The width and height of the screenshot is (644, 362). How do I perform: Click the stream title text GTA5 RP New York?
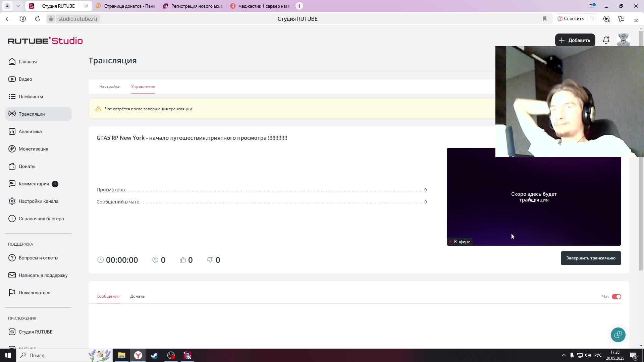pos(192,138)
